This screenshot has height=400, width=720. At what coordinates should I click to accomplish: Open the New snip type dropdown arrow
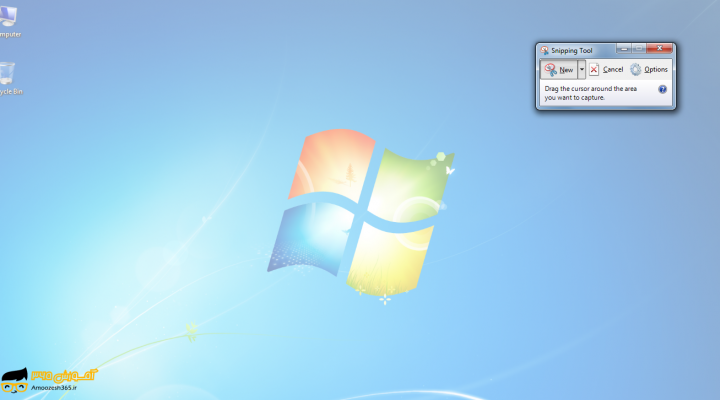click(582, 69)
